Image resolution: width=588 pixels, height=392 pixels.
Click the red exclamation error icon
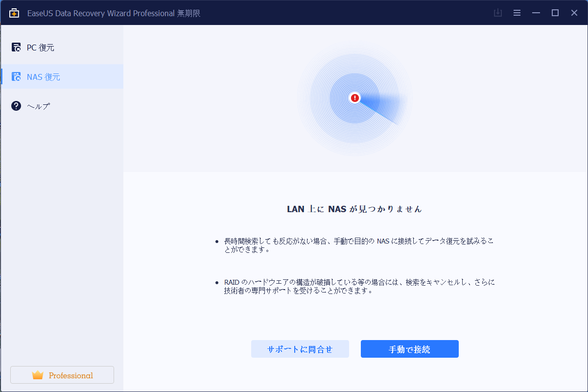[x=355, y=98]
